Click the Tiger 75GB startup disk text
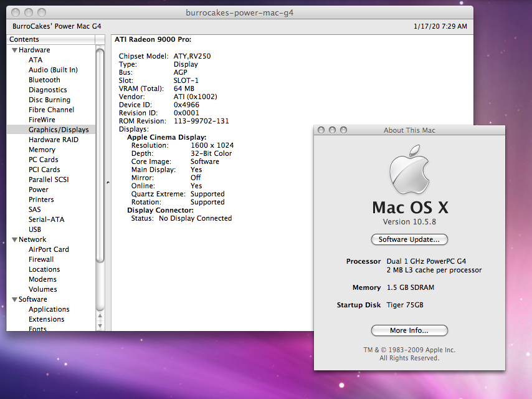532x399 pixels. (405, 305)
